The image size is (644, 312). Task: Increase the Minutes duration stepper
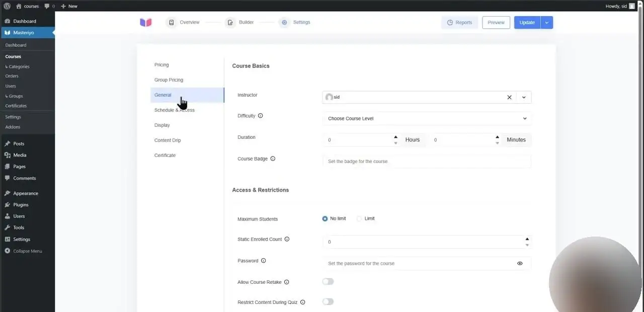click(x=497, y=137)
